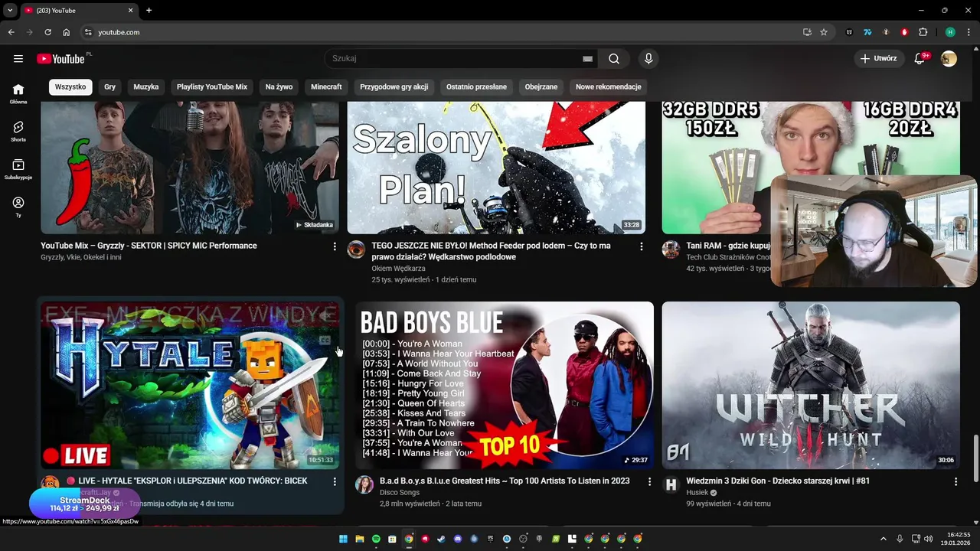Click the red hand ad blocker extension
Viewport: 980px width, 551px height.
[x=905, y=32]
